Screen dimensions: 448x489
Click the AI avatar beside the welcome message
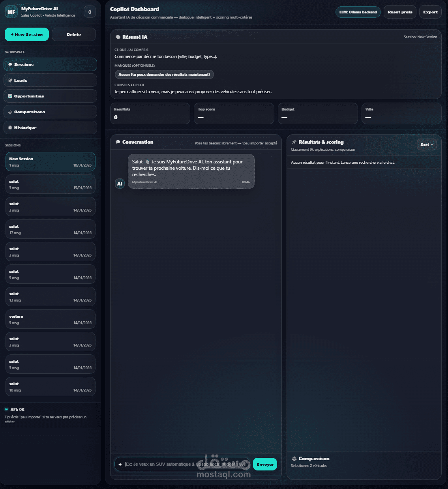point(120,184)
